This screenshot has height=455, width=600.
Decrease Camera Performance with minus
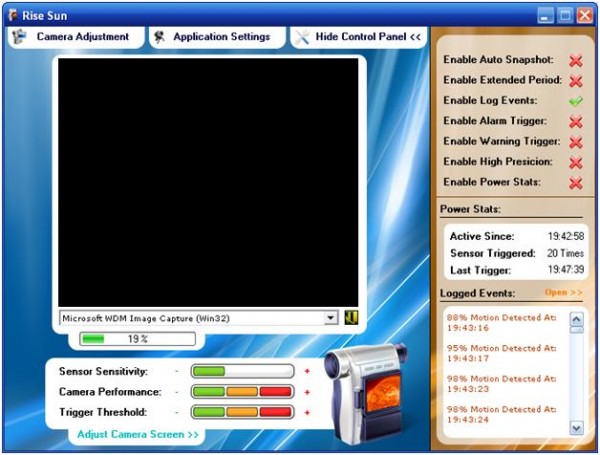point(177,391)
